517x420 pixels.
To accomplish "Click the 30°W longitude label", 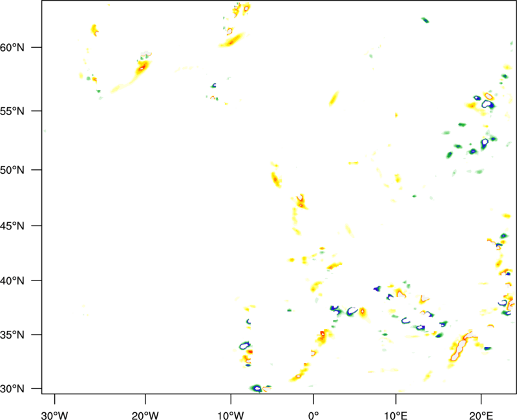I will (x=54, y=415).
